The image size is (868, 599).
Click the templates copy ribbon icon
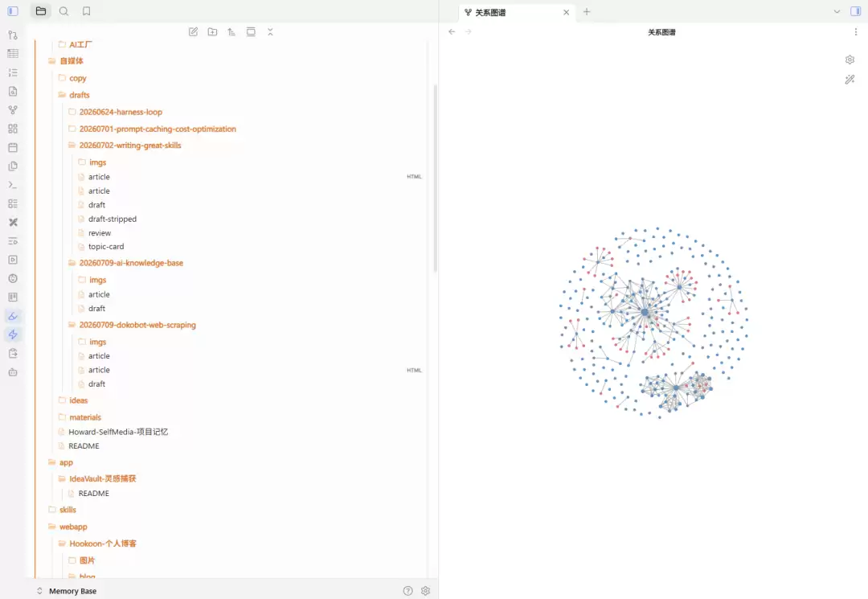click(13, 166)
